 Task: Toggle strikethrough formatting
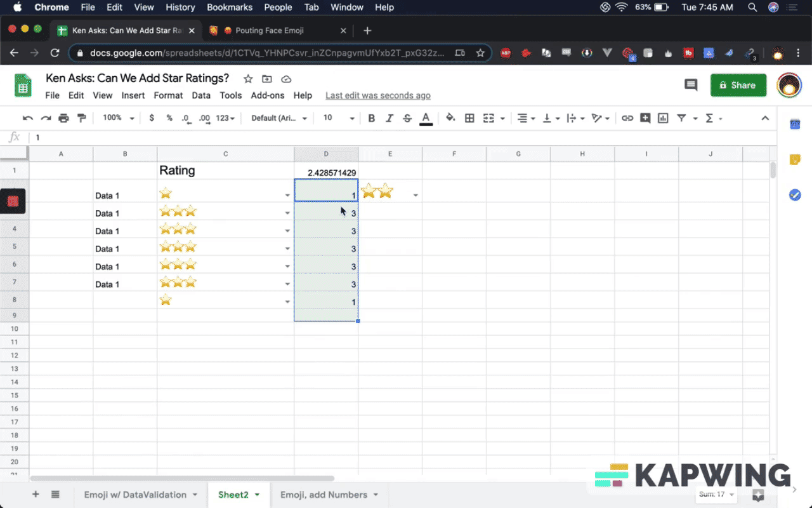pos(407,118)
